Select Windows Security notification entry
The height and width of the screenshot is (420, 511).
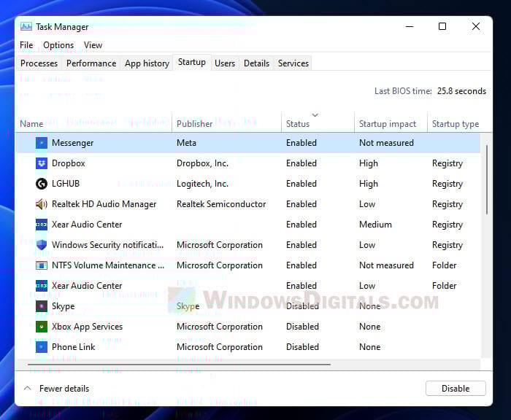107,245
